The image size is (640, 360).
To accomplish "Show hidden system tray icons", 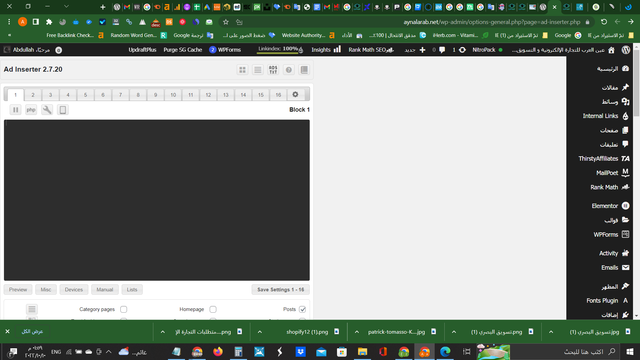I will click(x=109, y=352).
